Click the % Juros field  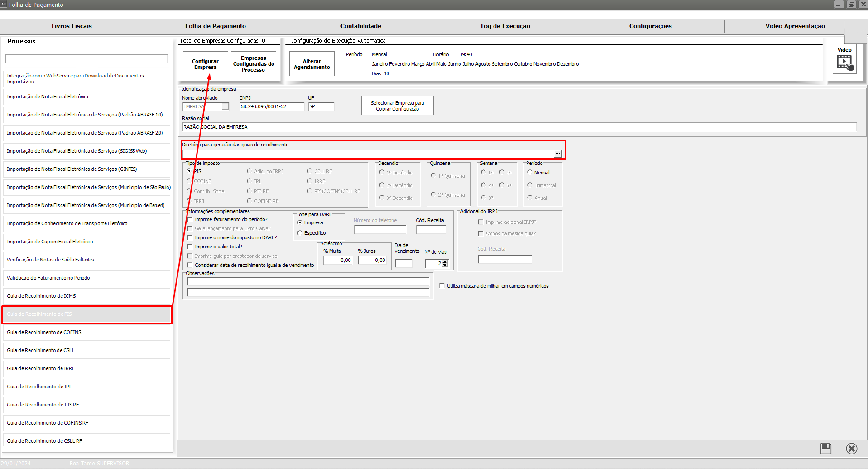tap(372, 260)
